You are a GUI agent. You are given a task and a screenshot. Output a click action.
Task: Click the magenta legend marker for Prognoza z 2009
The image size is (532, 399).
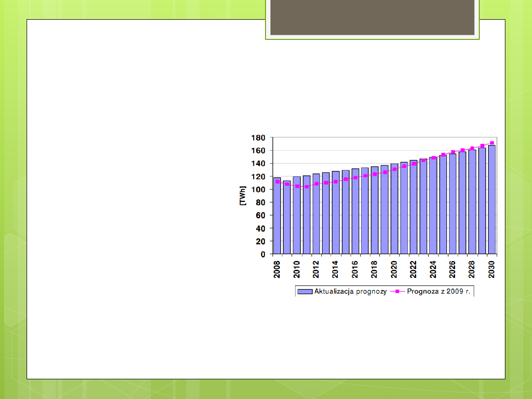398,291
